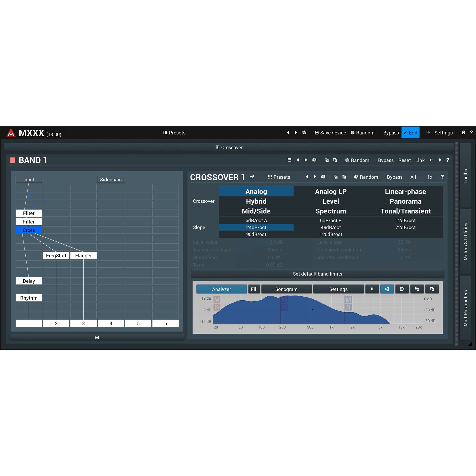The height and width of the screenshot is (476, 476).
Task: Open the Meters & Utilities side tab
Action: tap(465, 241)
